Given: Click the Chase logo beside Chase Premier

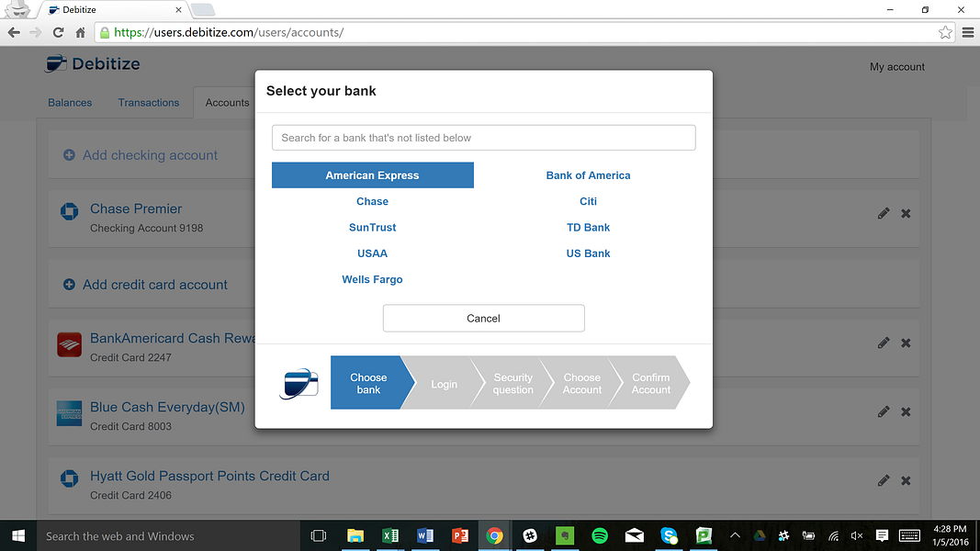Looking at the screenshot, I should point(70,212).
